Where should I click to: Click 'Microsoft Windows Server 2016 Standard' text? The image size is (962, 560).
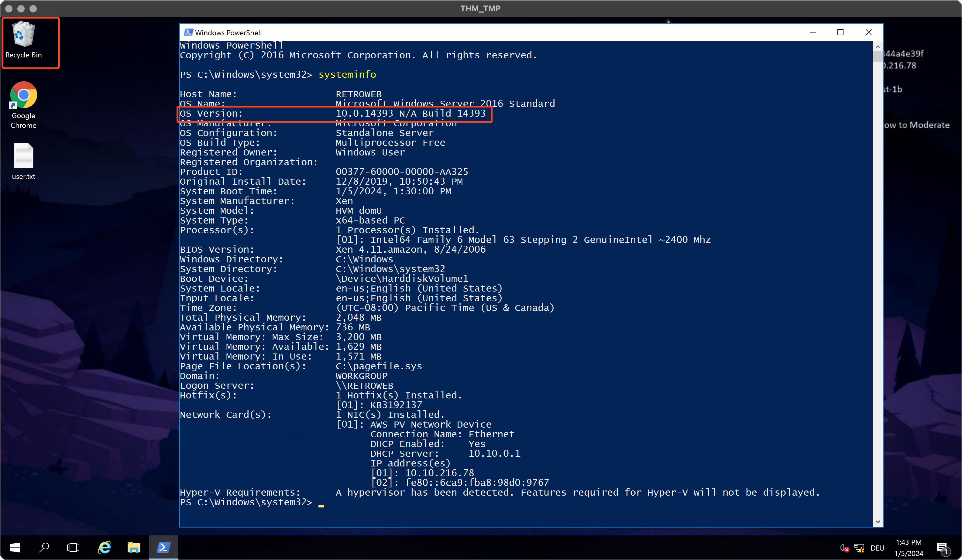pos(445,103)
